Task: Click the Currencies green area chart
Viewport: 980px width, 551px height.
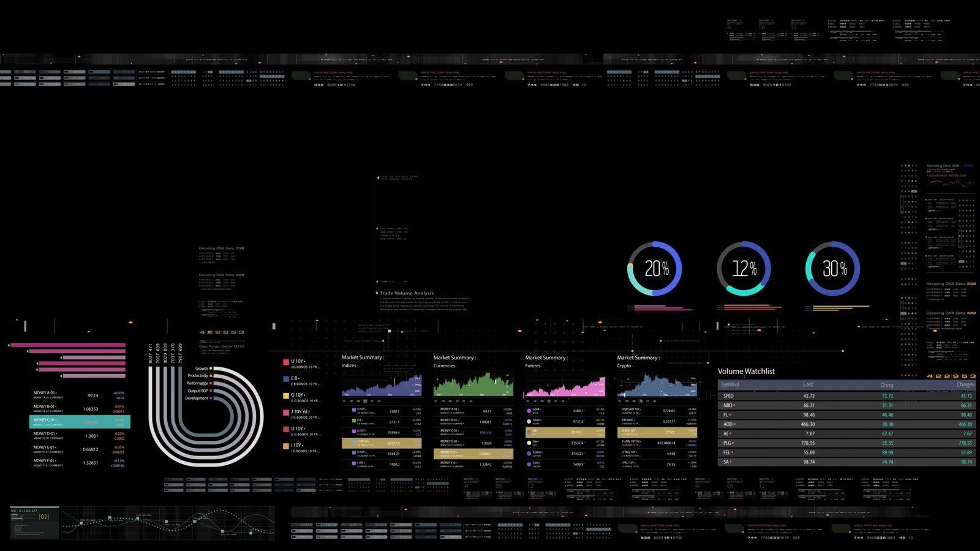Action: pyautogui.click(x=473, y=386)
